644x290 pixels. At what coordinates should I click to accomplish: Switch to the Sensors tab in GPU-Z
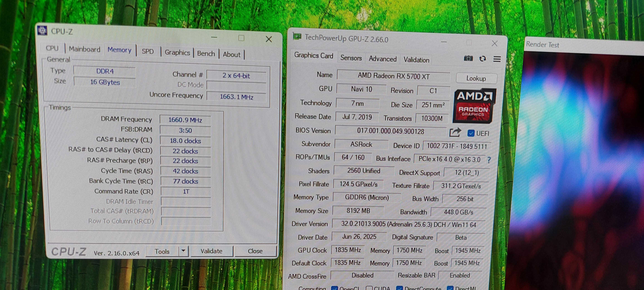pos(351,58)
